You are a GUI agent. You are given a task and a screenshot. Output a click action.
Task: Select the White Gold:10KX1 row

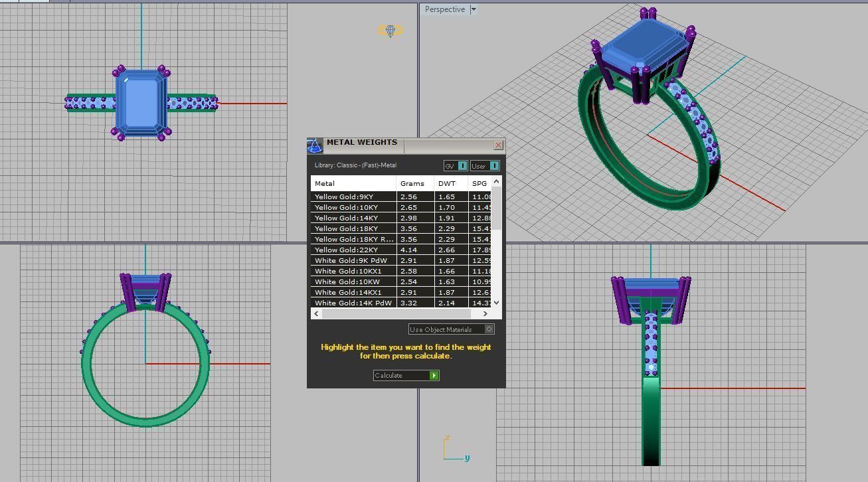pyautogui.click(x=401, y=271)
